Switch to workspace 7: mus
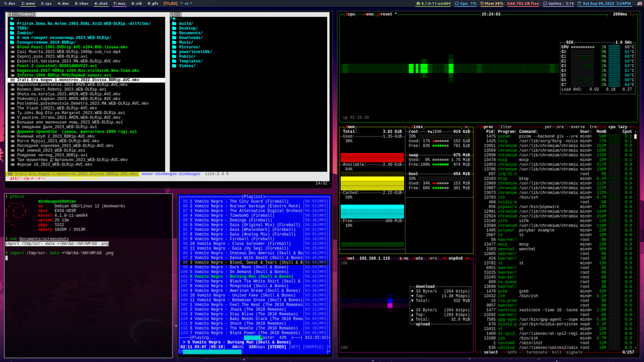Viewport: 644px width, 362px height. coord(120,3)
